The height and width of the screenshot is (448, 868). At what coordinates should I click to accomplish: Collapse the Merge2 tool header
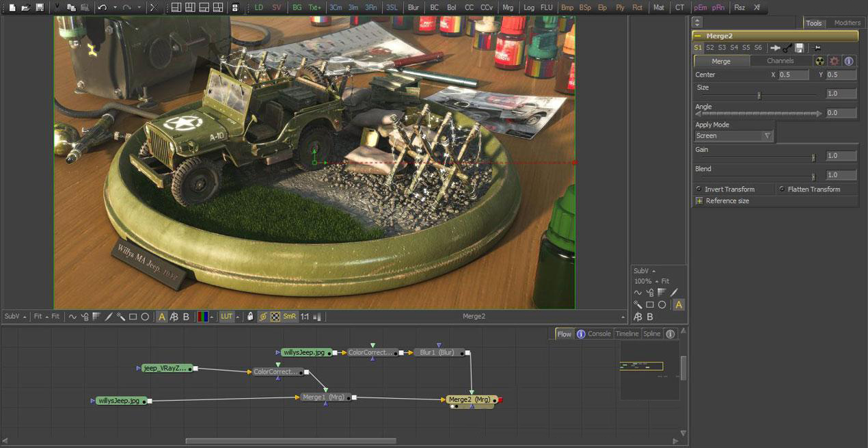coord(697,36)
